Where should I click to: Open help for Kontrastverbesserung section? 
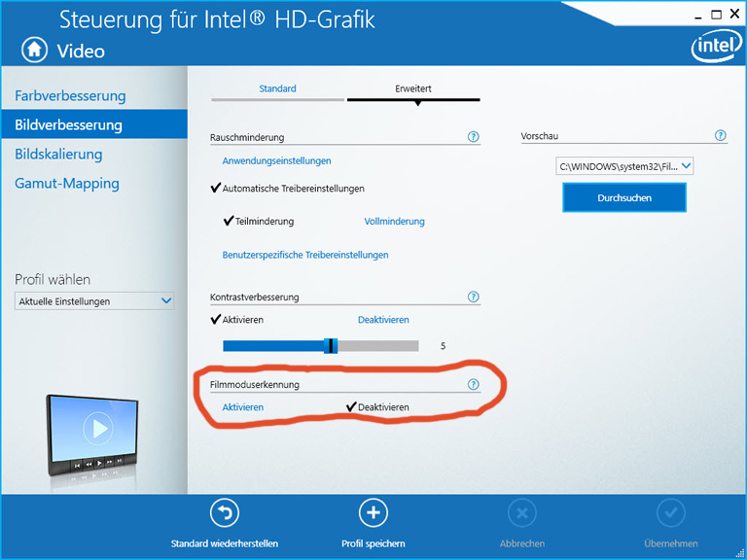point(473,297)
